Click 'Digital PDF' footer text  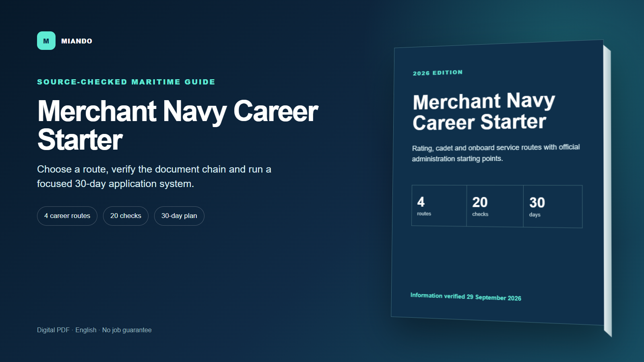coord(53,330)
